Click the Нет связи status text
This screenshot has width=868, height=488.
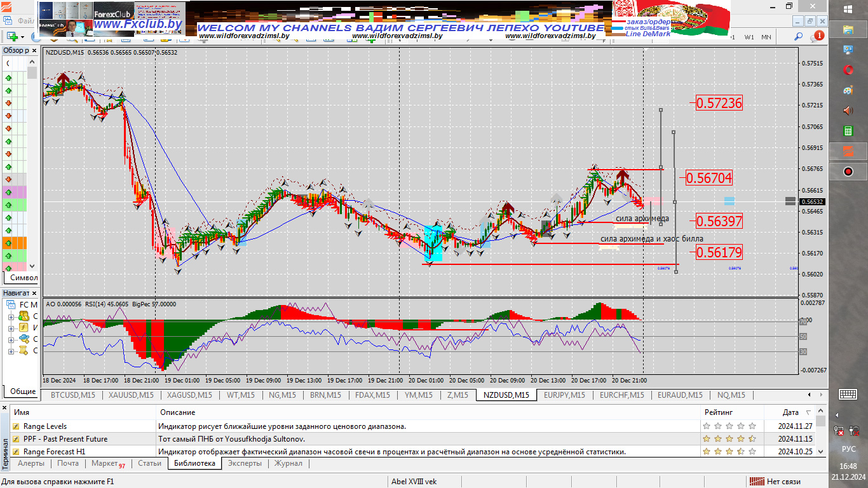[783, 482]
